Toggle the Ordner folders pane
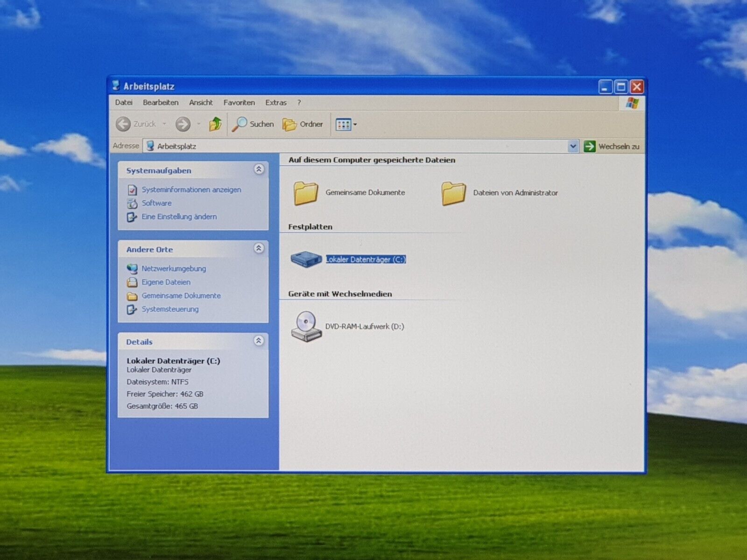Screen dimensions: 747x560 303,124
